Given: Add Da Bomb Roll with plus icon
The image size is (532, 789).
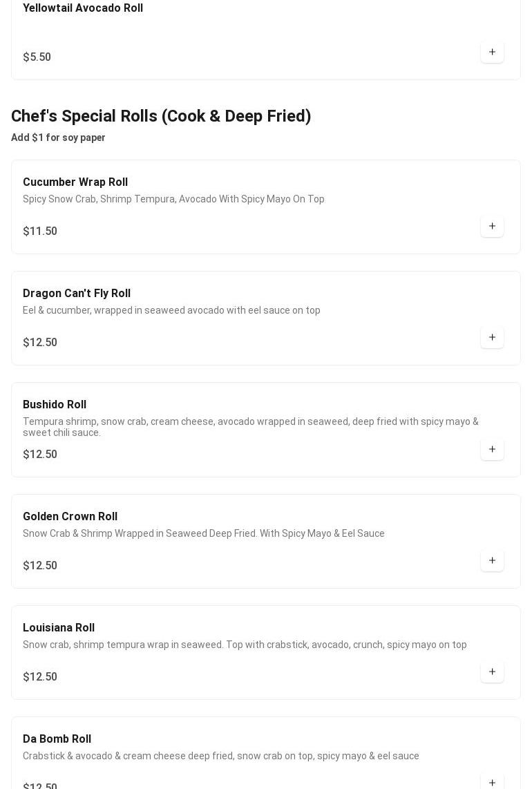Looking at the screenshot, I should pyautogui.click(x=492, y=782).
